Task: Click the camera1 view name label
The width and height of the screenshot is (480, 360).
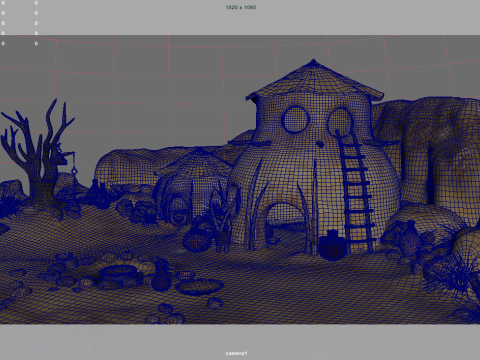Action: click(236, 353)
